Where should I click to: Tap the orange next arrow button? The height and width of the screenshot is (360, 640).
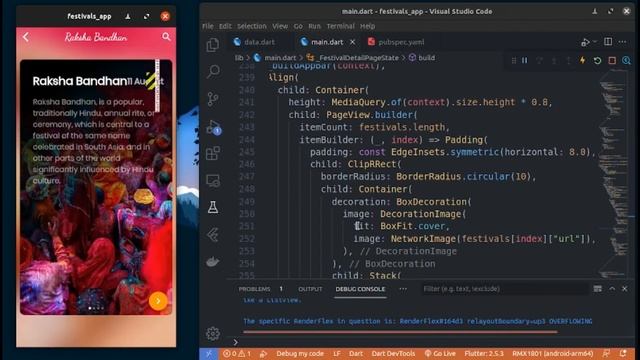[x=158, y=301]
